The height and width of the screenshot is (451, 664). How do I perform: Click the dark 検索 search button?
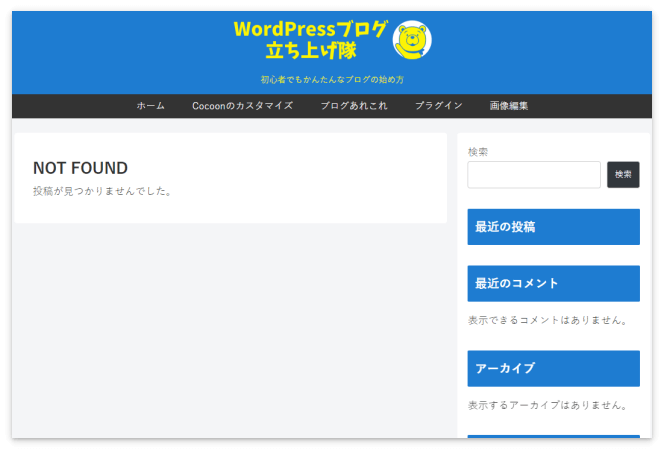[x=623, y=174]
